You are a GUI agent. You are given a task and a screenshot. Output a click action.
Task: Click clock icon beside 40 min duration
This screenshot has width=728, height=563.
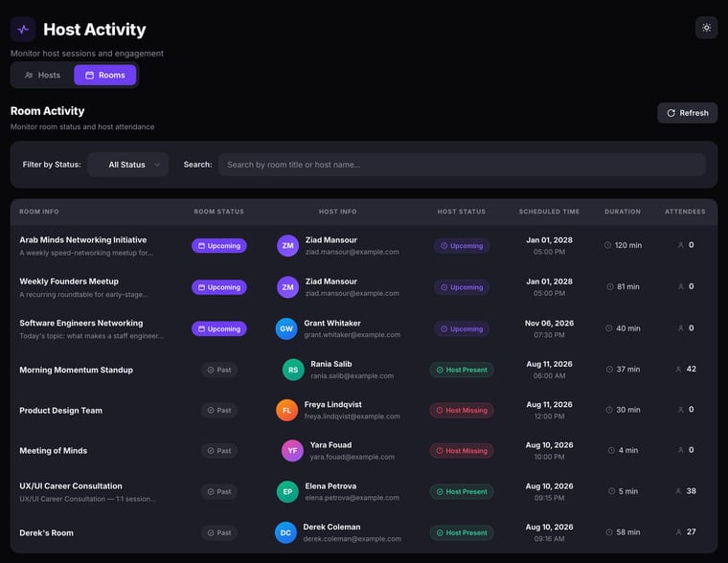609,328
